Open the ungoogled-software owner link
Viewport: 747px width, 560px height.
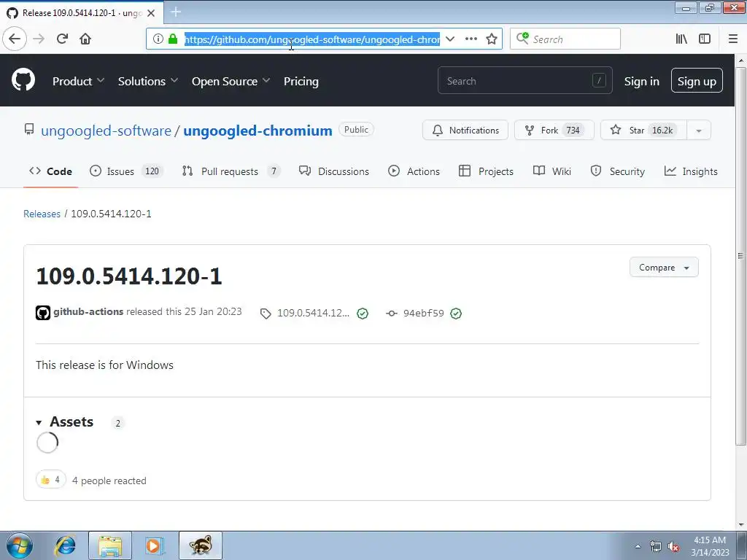tap(106, 131)
